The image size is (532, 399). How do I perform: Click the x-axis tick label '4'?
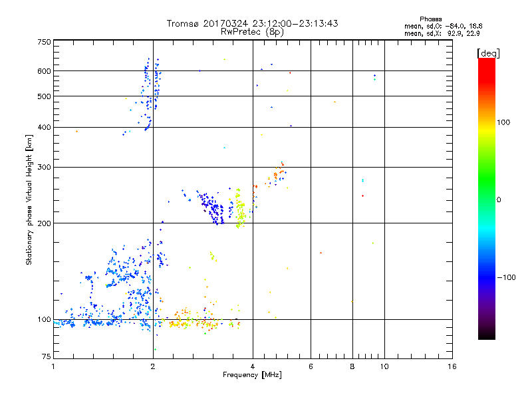[x=253, y=366]
